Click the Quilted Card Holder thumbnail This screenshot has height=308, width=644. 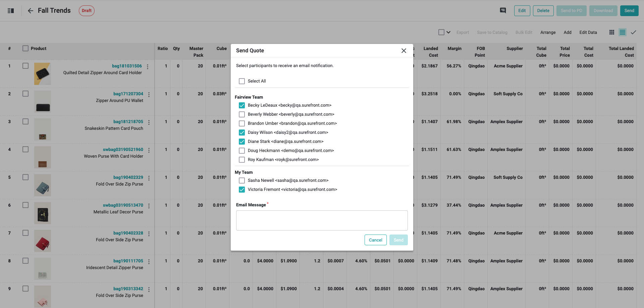[43, 74]
